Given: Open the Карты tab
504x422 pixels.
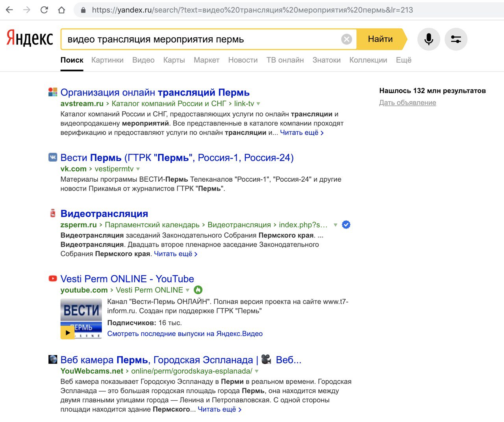Looking at the screenshot, I should [174, 60].
